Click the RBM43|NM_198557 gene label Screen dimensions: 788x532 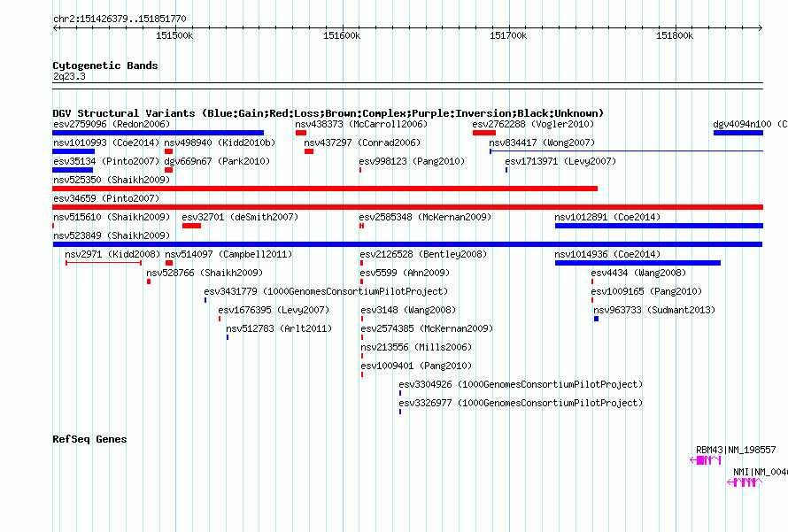click(736, 450)
